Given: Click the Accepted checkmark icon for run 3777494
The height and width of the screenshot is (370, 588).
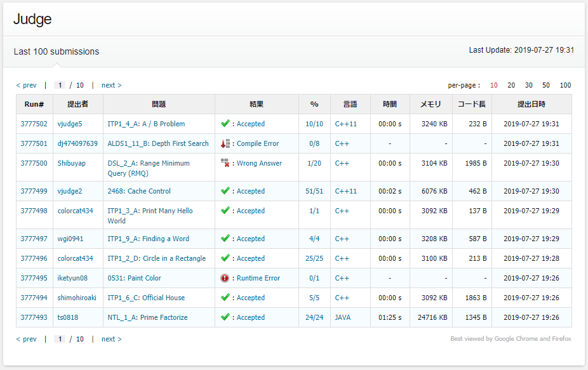Looking at the screenshot, I should point(225,297).
